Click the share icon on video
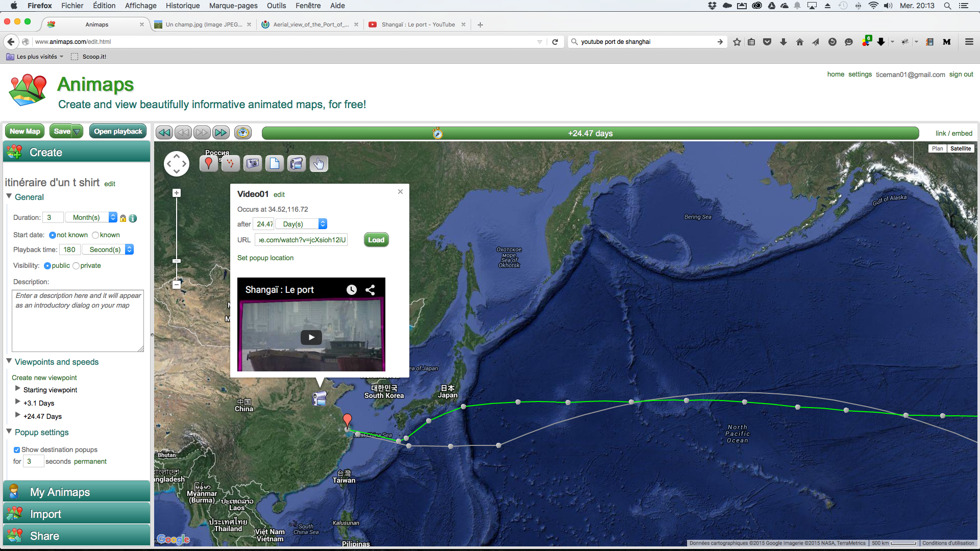Image resolution: width=980 pixels, height=551 pixels. [x=370, y=290]
